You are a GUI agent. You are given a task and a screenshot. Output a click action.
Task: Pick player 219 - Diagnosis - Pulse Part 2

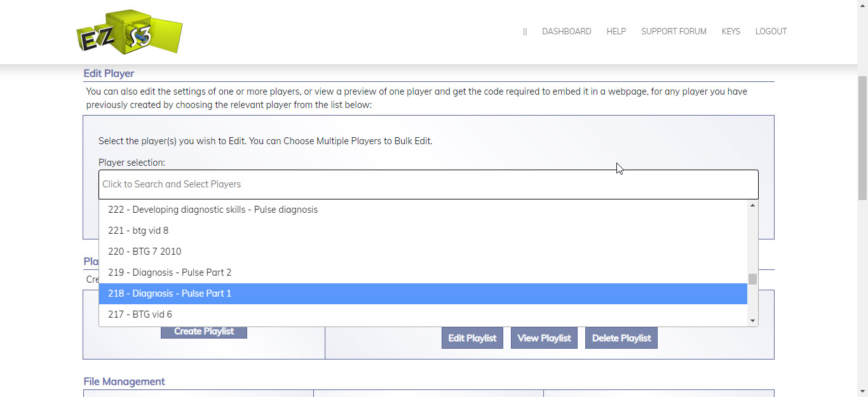(x=423, y=273)
